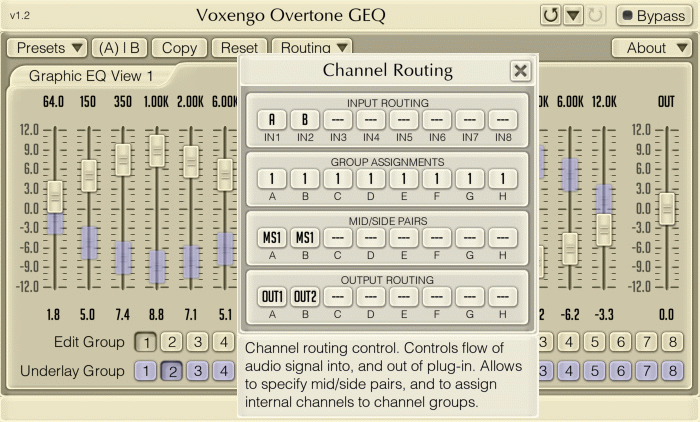Viewport: 700px width, 422px height.
Task: Select Edit Group 8
Action: point(673,343)
